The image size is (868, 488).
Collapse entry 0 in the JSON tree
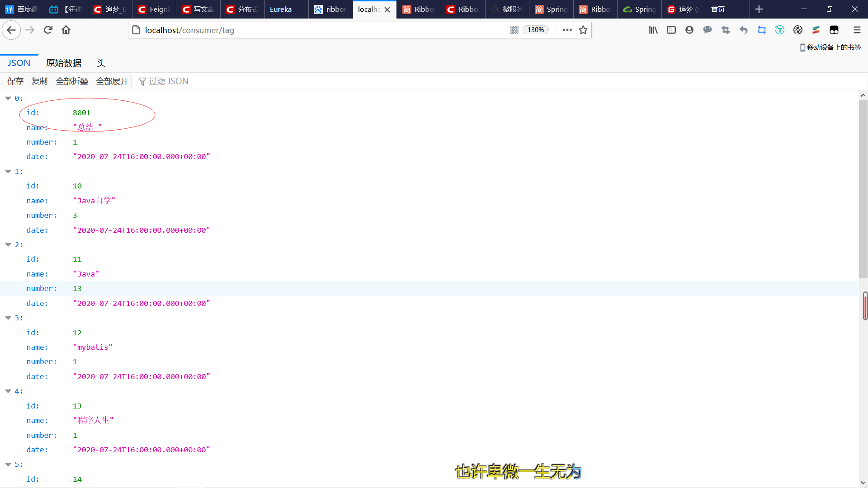pyautogui.click(x=8, y=98)
